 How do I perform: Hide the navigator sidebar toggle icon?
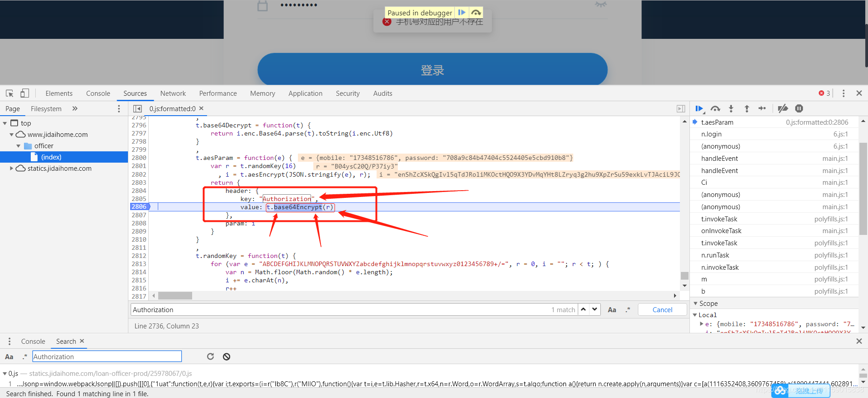click(137, 108)
